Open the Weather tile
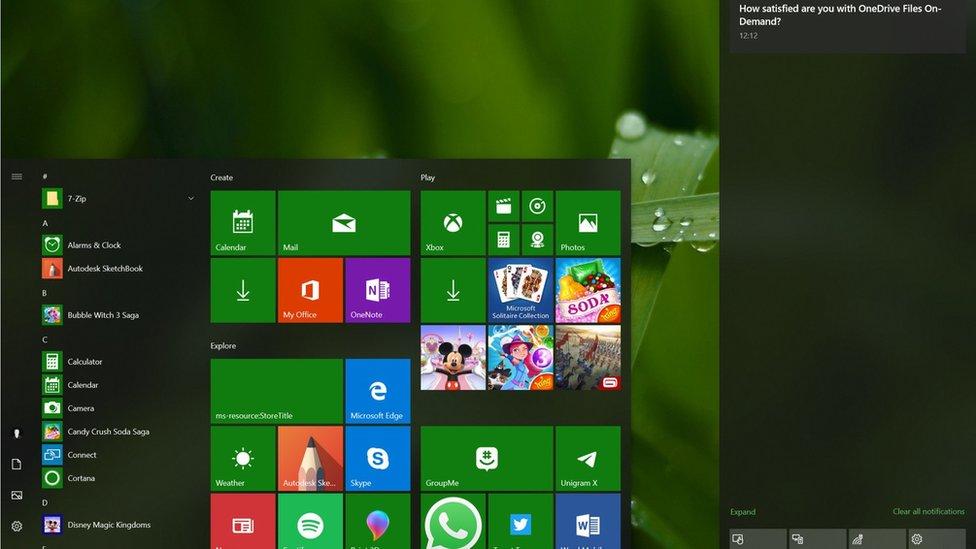Viewport: 976px width, 549px height. click(x=242, y=458)
